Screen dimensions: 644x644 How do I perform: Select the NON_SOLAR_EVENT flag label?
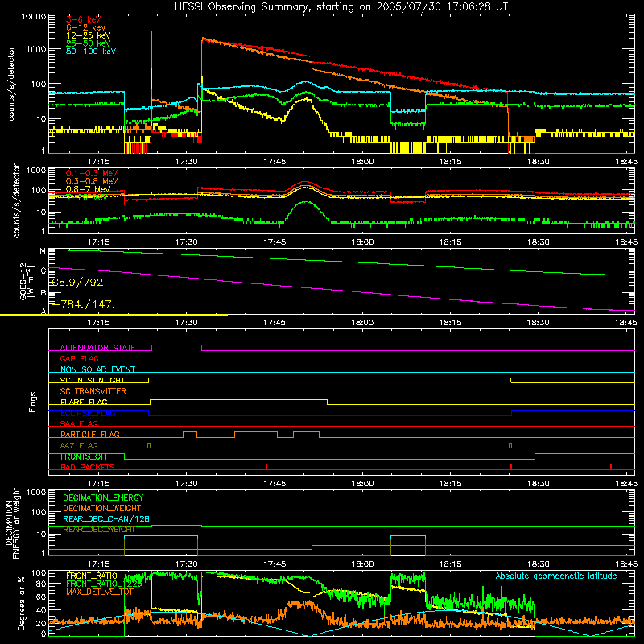coord(97,369)
